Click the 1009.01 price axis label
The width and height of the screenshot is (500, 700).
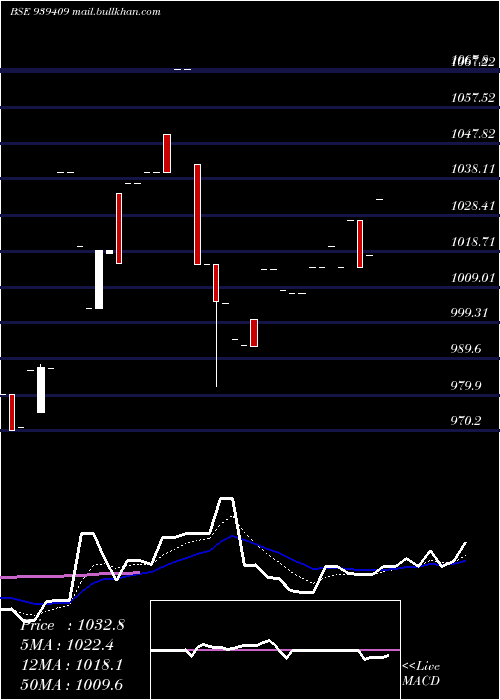pyautogui.click(x=473, y=278)
